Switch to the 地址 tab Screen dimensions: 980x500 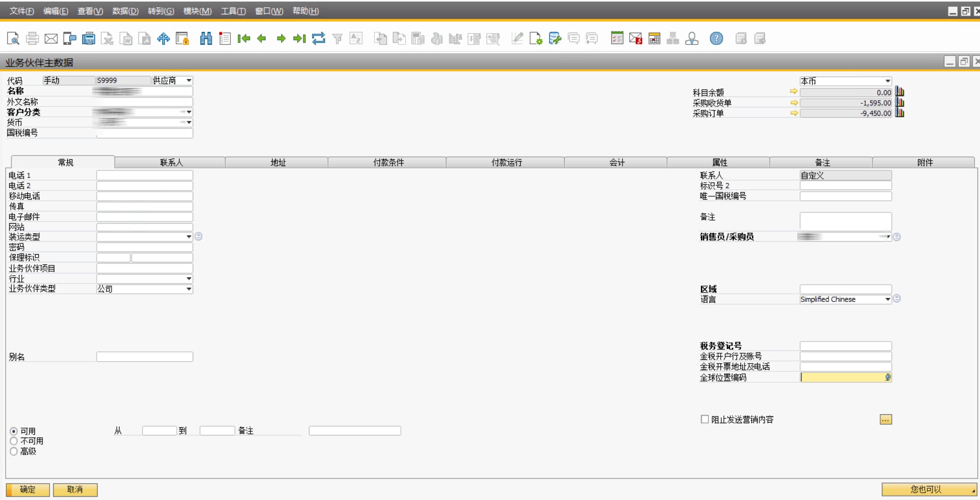pos(277,162)
